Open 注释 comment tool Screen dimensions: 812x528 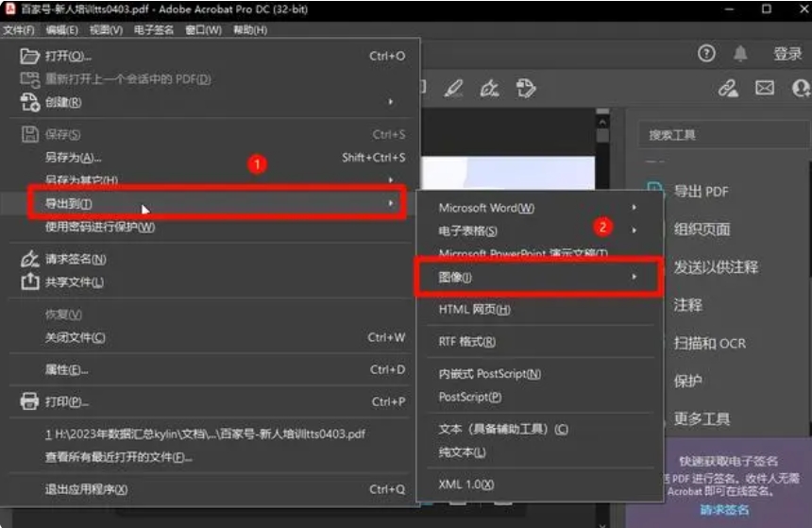coord(687,305)
